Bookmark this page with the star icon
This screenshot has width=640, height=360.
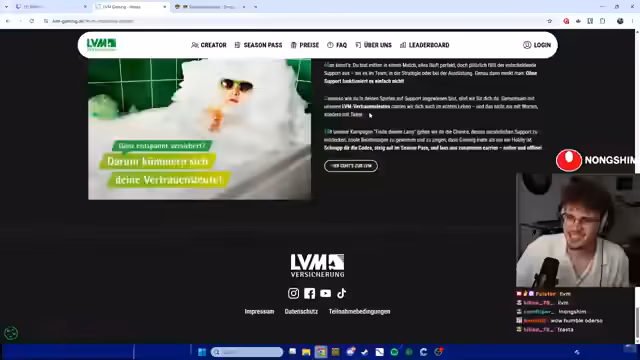coord(549,21)
